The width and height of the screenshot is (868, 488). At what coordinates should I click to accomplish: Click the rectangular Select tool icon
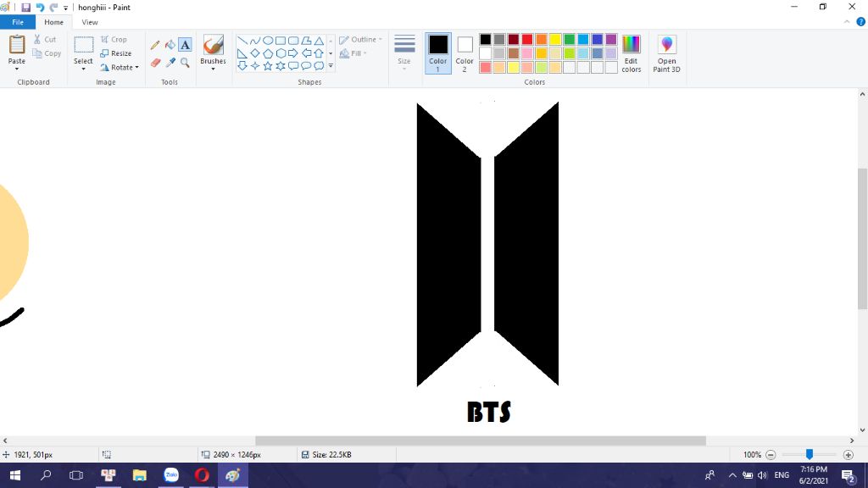coord(84,45)
